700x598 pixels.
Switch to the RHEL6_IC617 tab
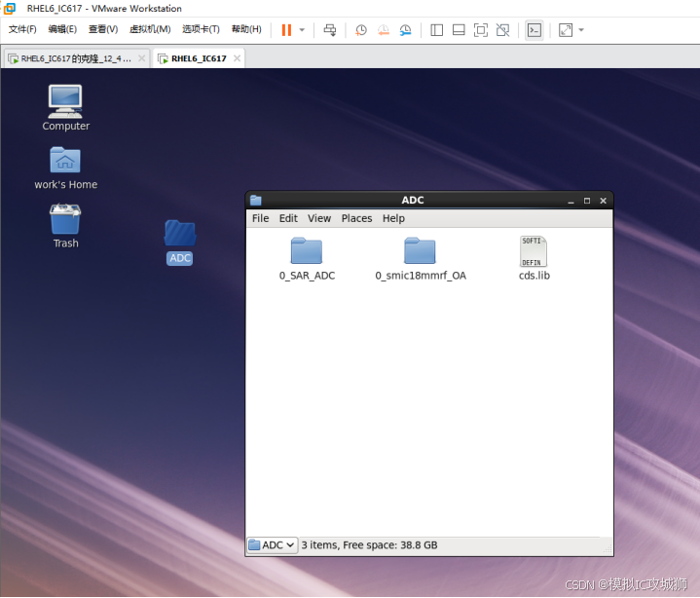tap(199, 58)
